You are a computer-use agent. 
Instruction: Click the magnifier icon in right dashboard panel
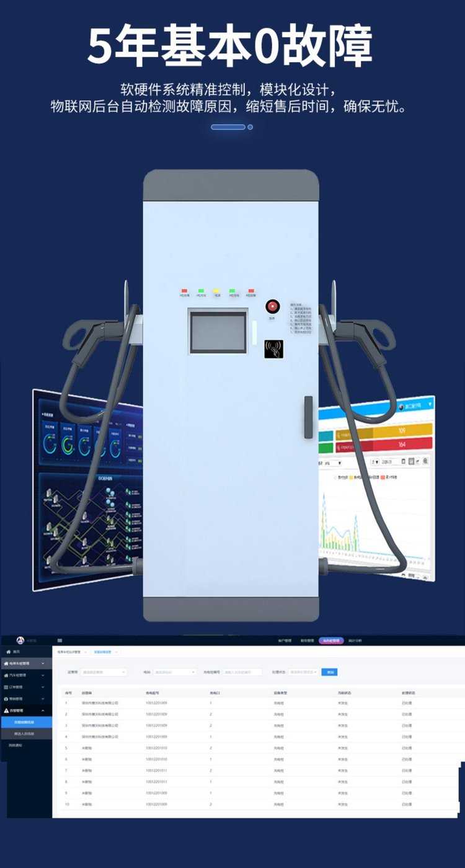425,461
